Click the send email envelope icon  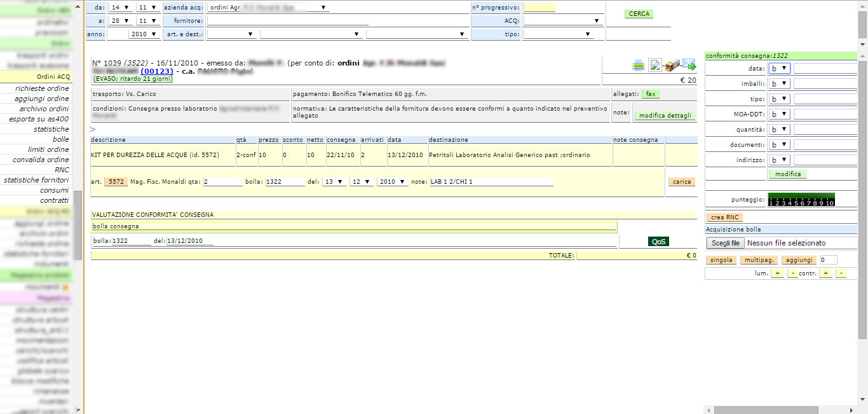coord(689,65)
